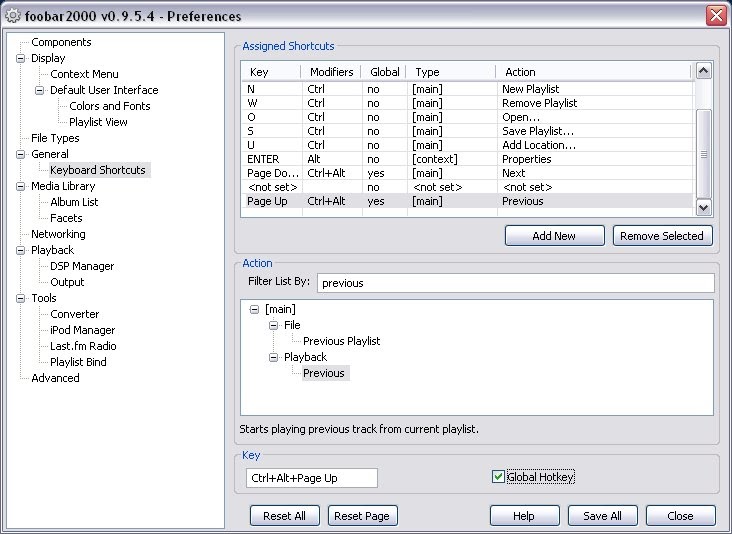Image resolution: width=732 pixels, height=534 pixels.
Task: Collapse the Default User Interface node
Action: pyautogui.click(x=40, y=90)
